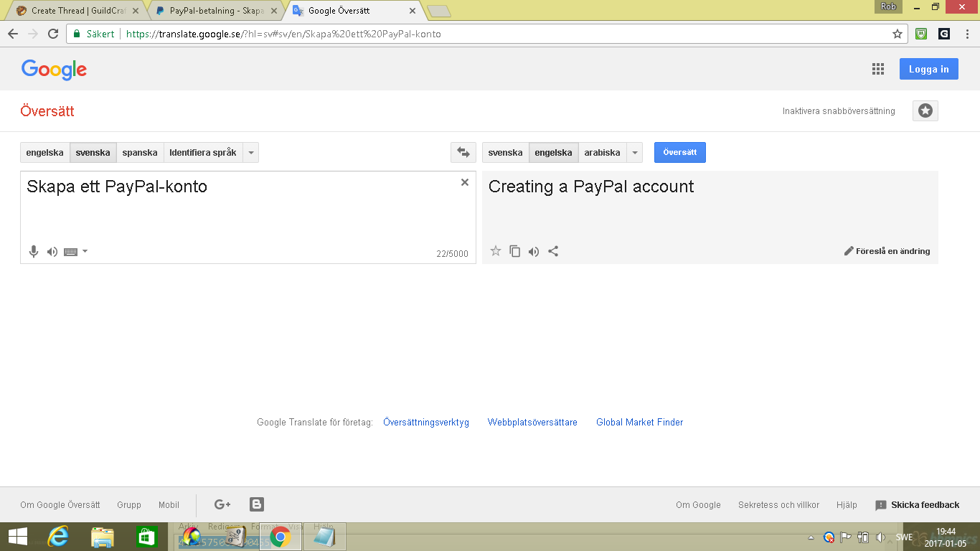Expand the target language dropdown arrow
The width and height of the screenshot is (980, 551).
click(634, 152)
